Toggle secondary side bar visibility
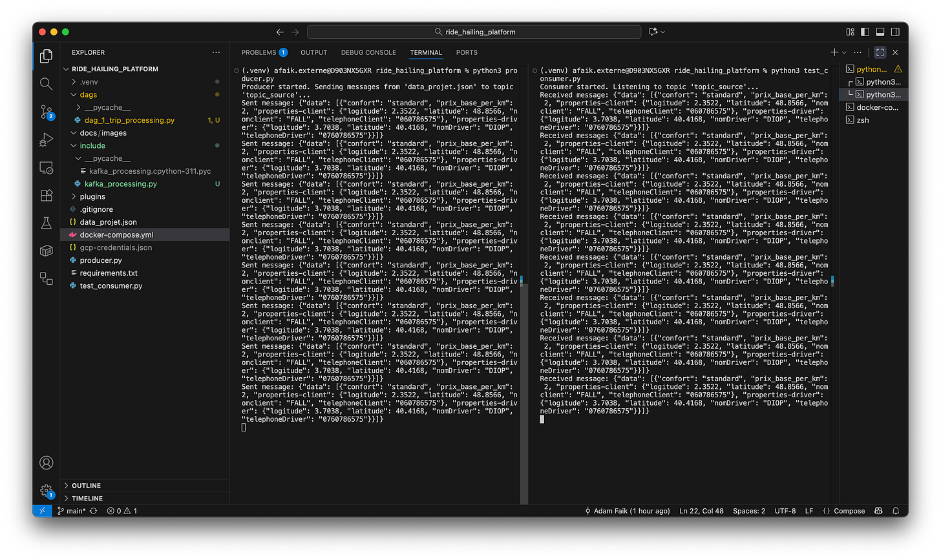941x560 pixels. point(895,32)
